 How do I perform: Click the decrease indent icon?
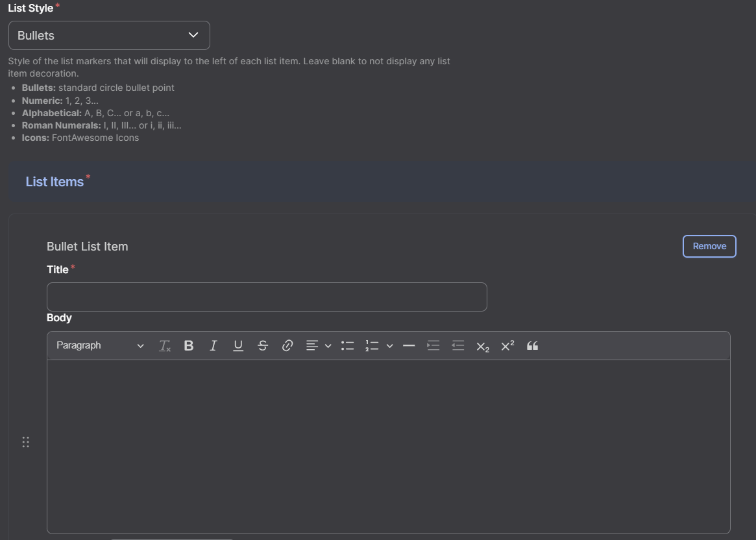pos(458,346)
